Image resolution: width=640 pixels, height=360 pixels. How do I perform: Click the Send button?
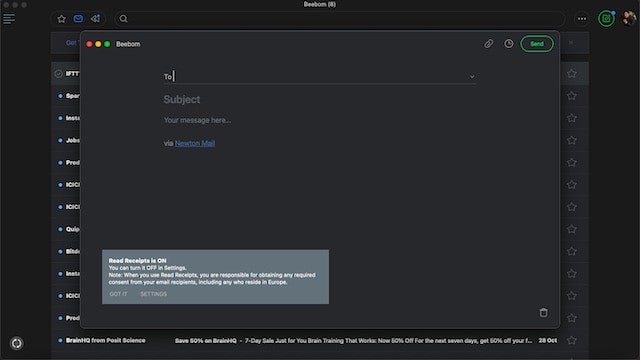[x=537, y=44]
